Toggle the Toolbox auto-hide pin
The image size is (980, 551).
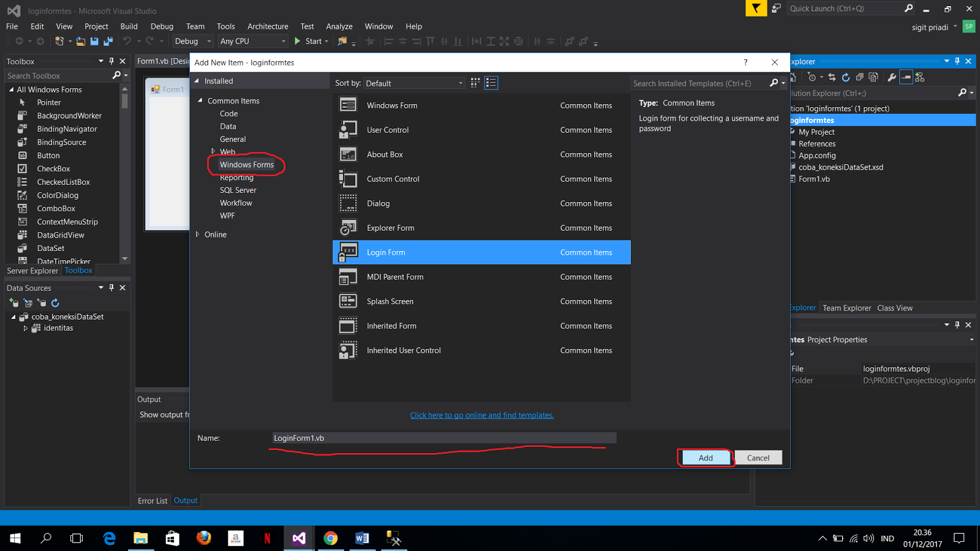point(111,61)
